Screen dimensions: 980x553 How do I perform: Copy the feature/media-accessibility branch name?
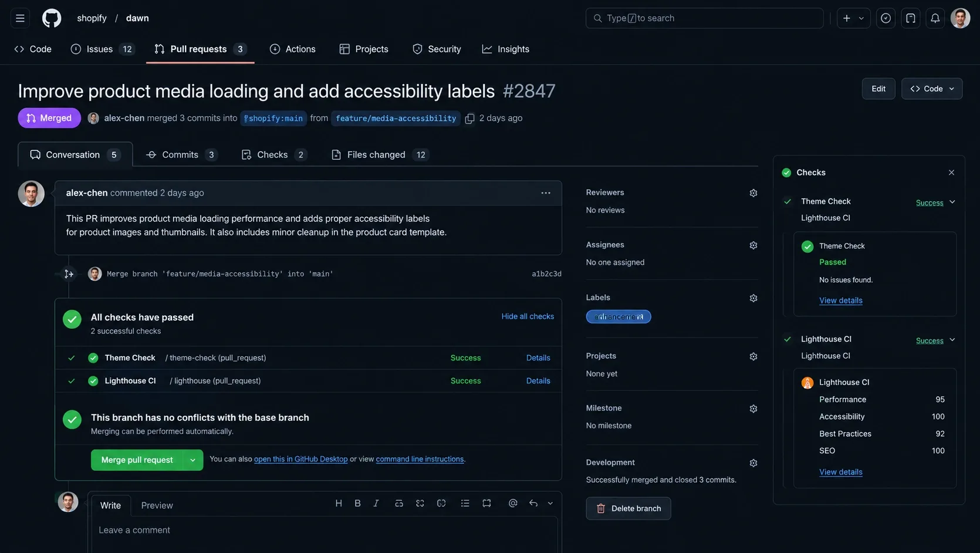coord(469,119)
